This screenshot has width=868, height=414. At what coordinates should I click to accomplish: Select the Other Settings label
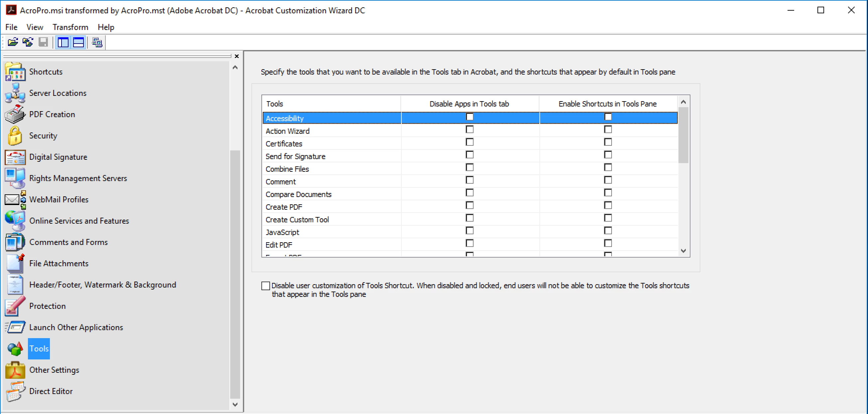click(54, 370)
